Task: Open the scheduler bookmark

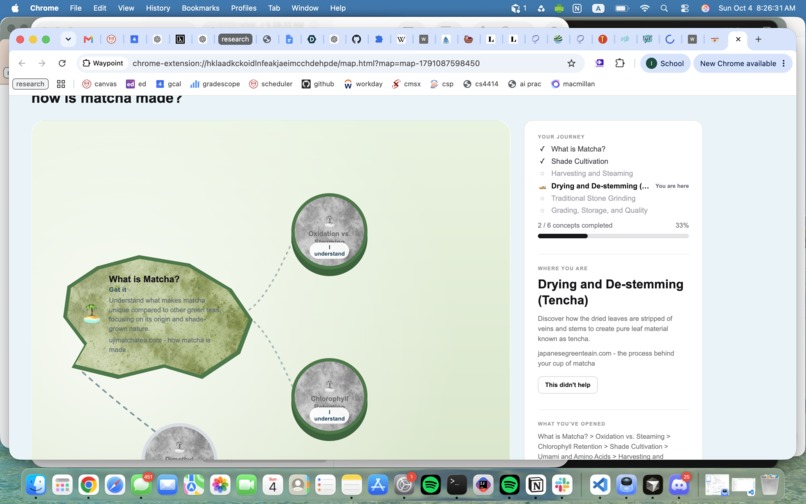Action: point(271,84)
